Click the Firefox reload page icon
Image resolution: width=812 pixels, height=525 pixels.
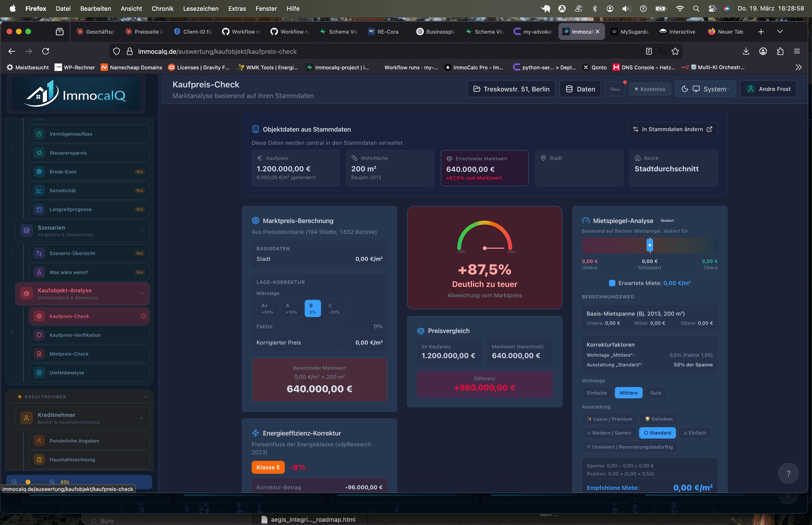tap(46, 51)
